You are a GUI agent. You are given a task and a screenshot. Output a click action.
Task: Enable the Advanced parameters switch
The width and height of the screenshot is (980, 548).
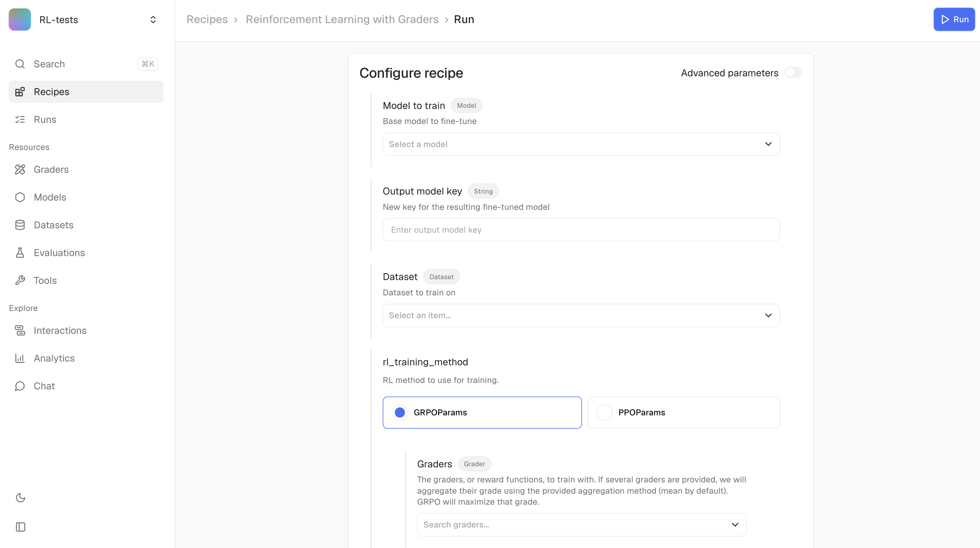pos(793,73)
